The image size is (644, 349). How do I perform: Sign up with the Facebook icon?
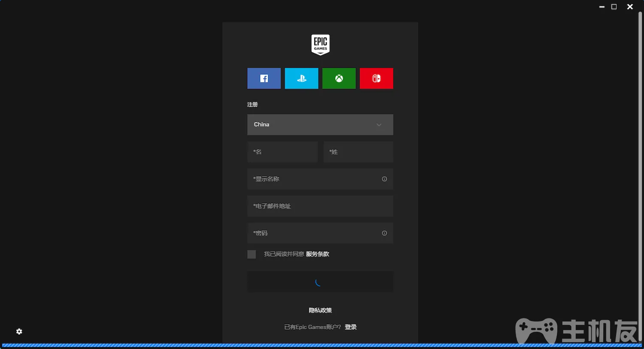[x=264, y=79]
